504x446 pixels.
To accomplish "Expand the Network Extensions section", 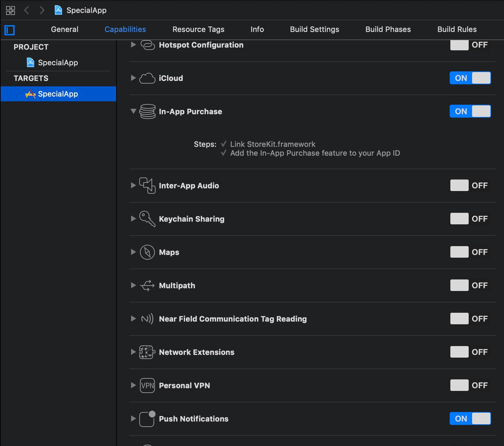I will [133, 352].
